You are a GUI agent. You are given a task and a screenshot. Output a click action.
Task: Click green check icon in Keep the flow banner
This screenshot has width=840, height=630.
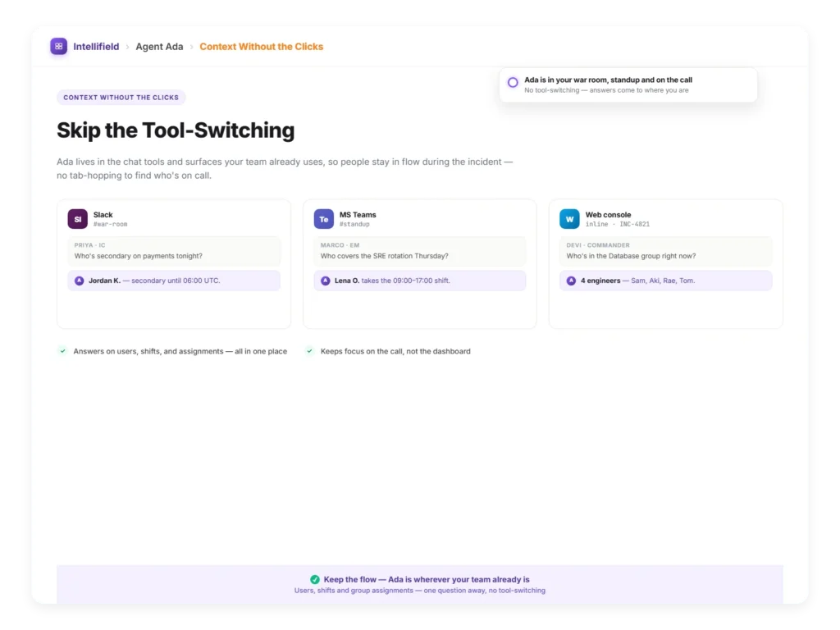[315, 580]
